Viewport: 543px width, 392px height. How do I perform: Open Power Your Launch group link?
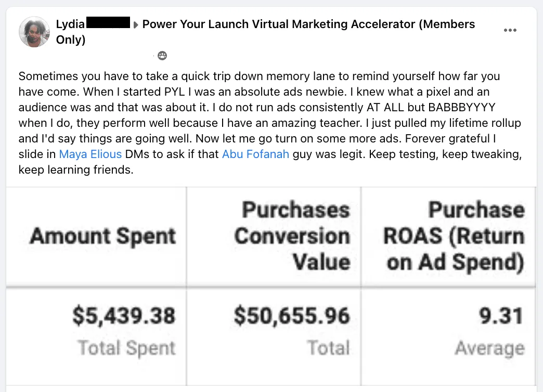[x=265, y=32]
